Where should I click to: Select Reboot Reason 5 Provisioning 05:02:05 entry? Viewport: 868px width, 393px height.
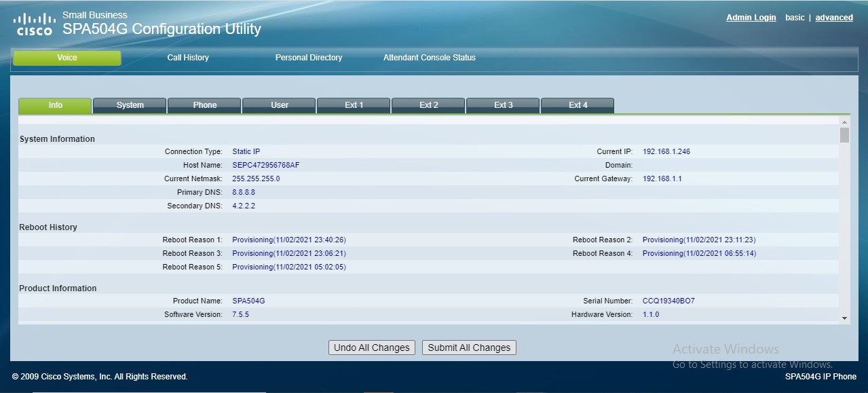point(289,267)
